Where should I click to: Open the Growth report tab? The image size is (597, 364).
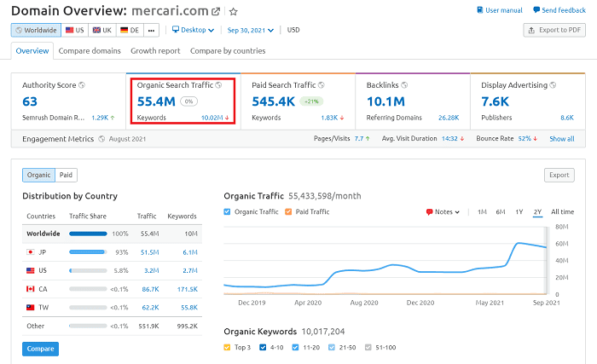[x=155, y=51]
